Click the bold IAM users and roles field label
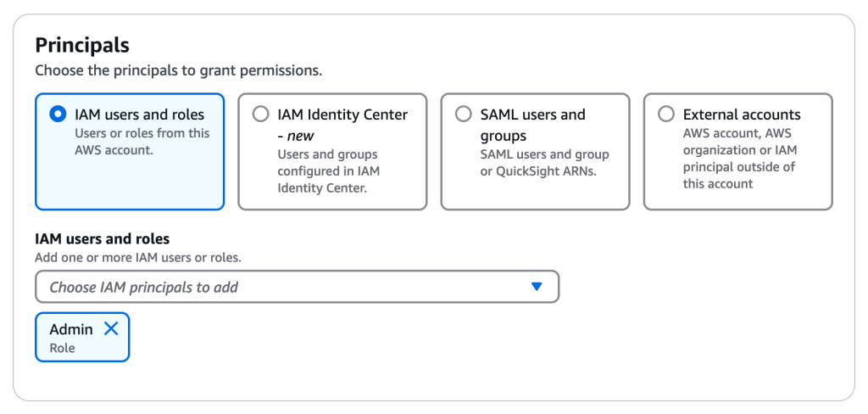Viewport: 868px width, 414px height. (x=102, y=239)
